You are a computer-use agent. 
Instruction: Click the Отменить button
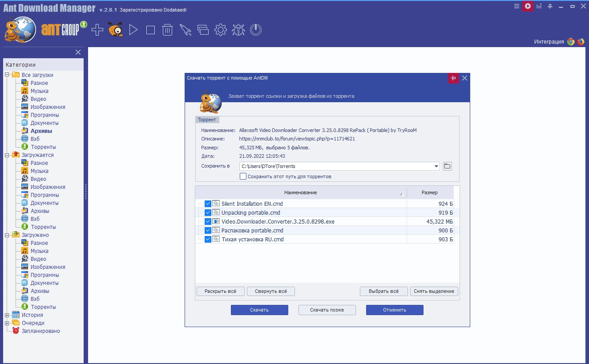(395, 310)
